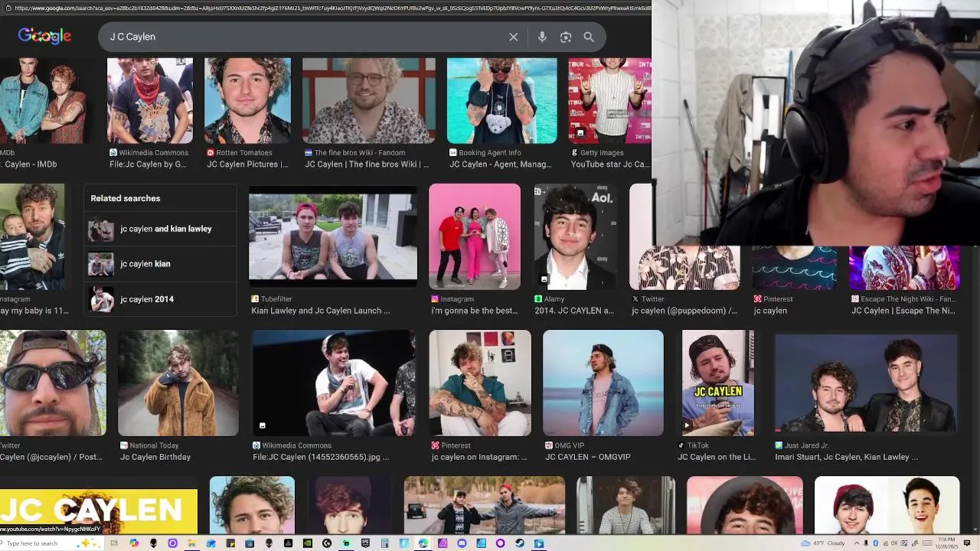Open Calculator from the taskbar
The width and height of the screenshot is (980, 551).
pos(384,543)
